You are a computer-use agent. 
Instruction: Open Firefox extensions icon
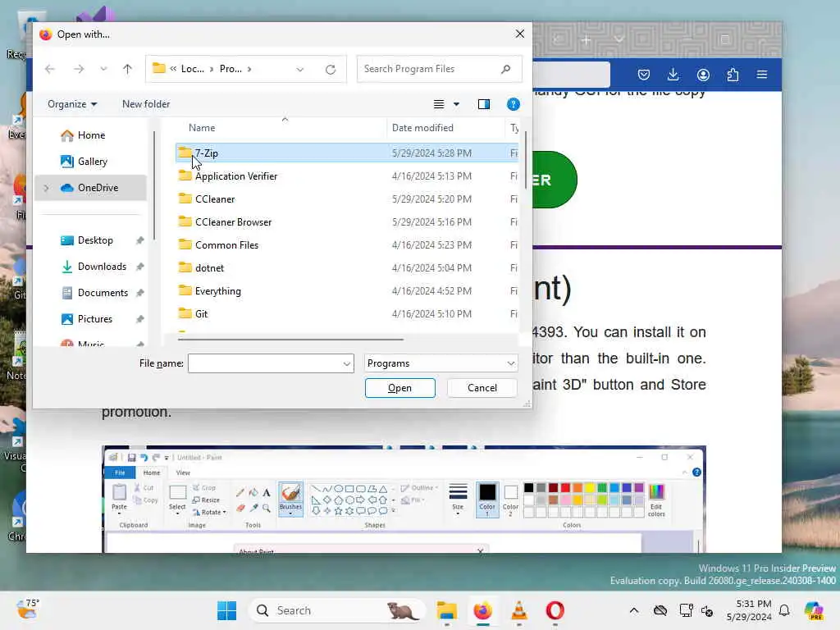click(733, 75)
